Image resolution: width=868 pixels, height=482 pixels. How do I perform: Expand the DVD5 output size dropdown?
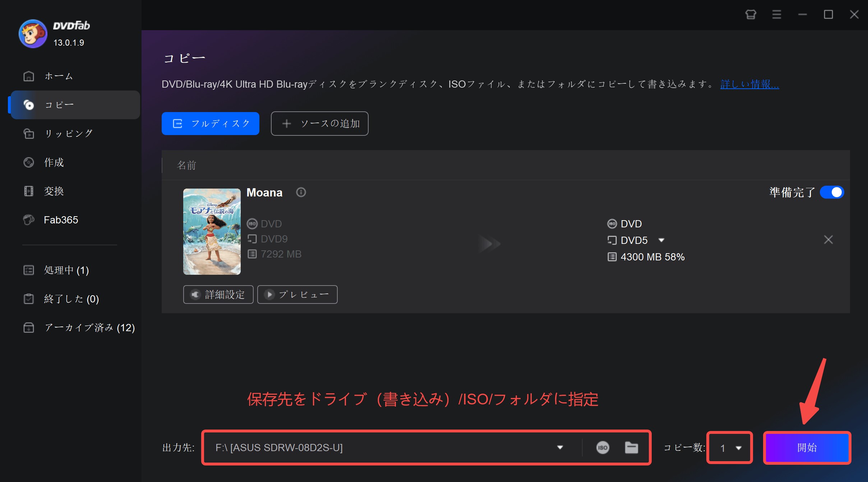click(661, 240)
